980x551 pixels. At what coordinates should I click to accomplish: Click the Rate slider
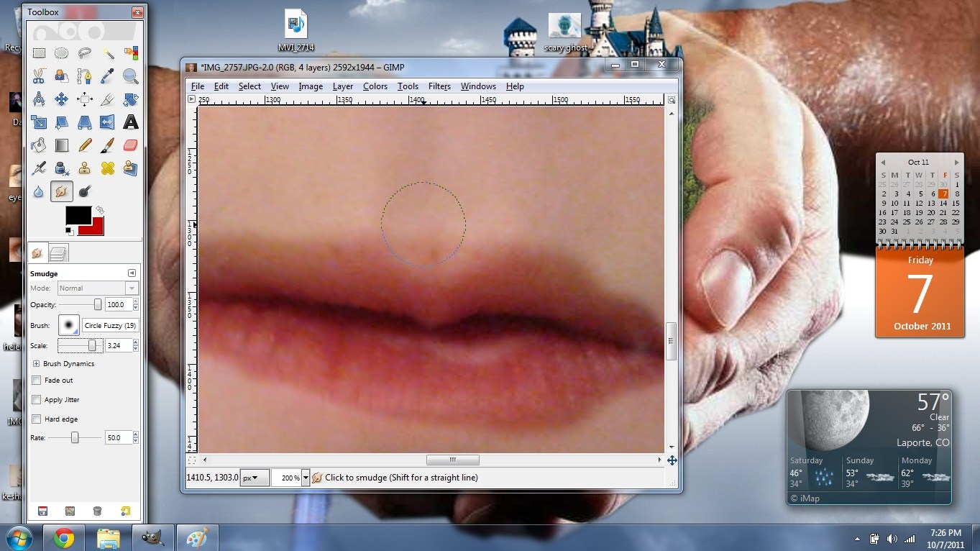74,437
